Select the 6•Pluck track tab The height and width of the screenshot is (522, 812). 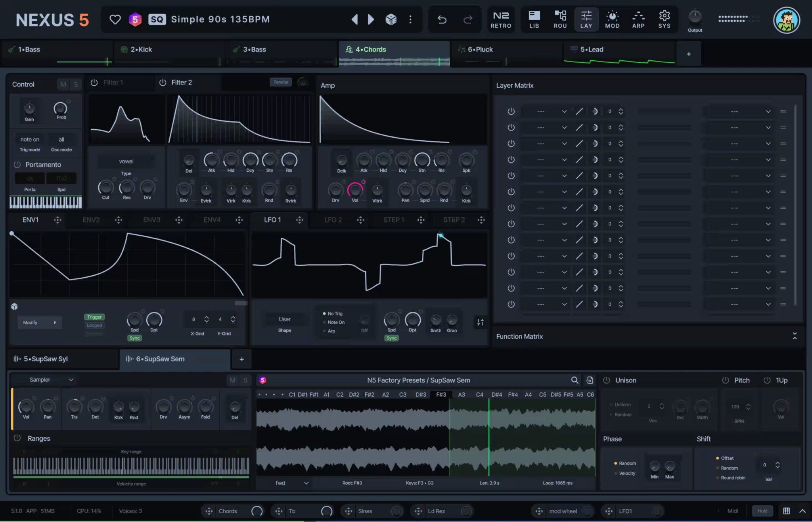point(480,49)
